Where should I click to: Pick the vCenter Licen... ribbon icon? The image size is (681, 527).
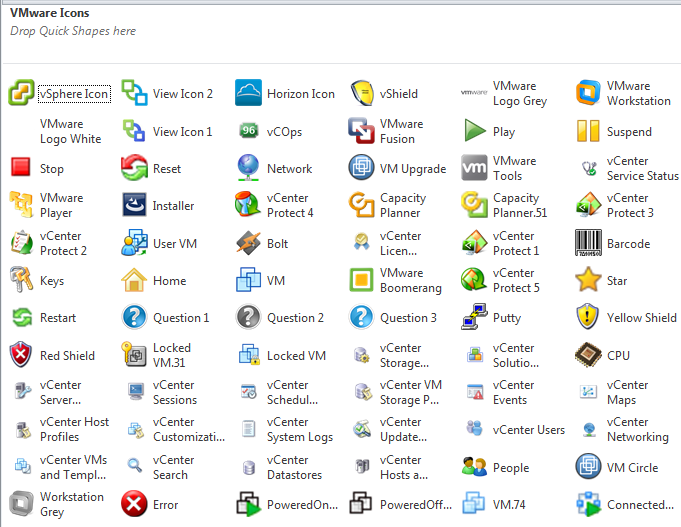(x=361, y=242)
